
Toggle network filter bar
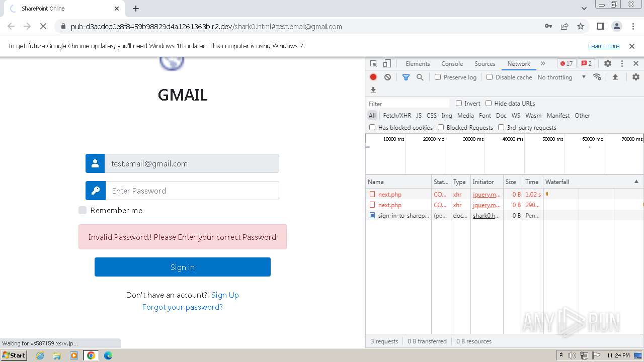coord(406,77)
